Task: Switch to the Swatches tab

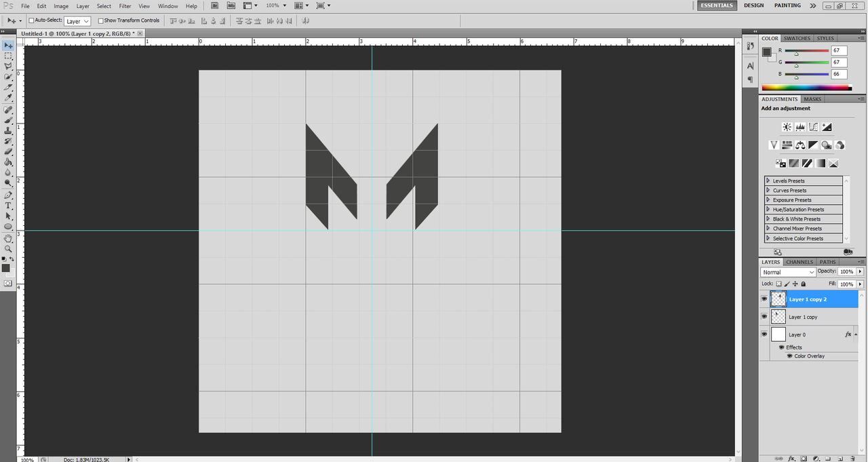Action: 797,39
